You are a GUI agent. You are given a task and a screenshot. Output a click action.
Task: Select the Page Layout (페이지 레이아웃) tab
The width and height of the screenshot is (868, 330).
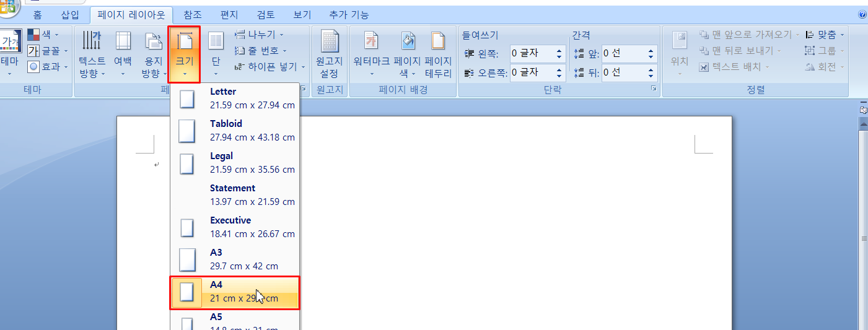pos(131,15)
